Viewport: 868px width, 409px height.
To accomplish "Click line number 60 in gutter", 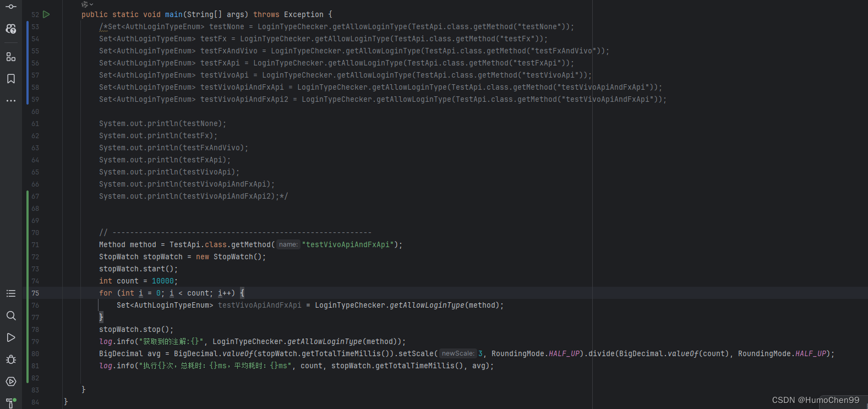I will click(35, 112).
